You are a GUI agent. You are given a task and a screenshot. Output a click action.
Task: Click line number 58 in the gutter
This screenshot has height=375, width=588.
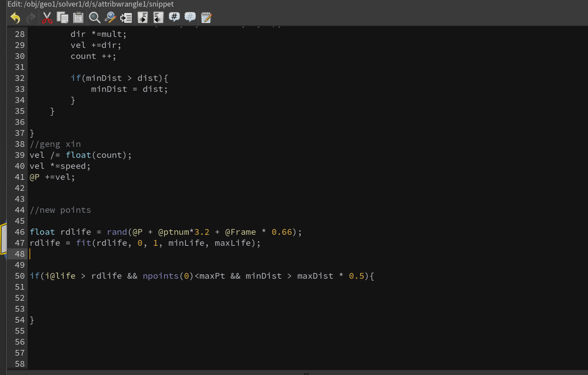[20, 364]
